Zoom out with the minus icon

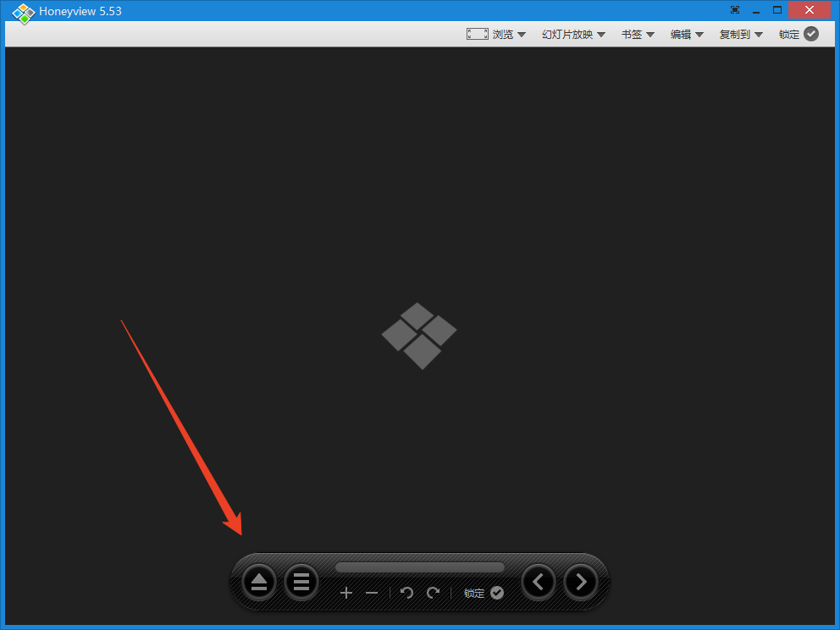coord(372,593)
